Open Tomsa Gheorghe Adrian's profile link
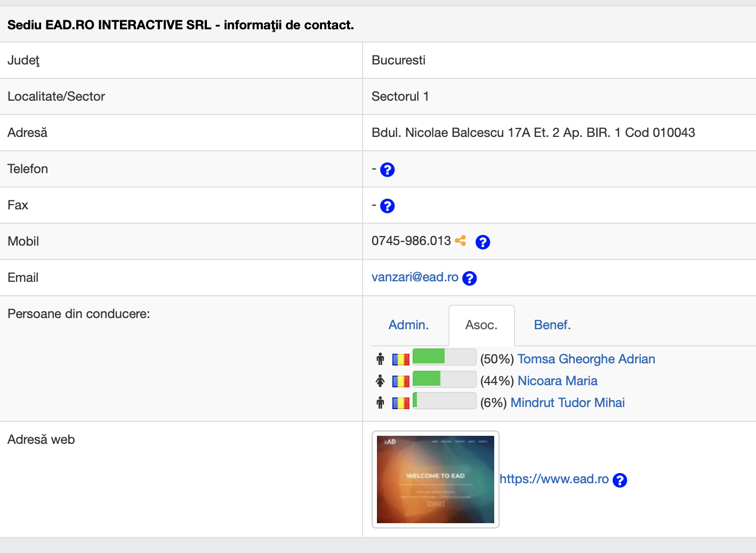This screenshot has height=553, width=756. 586,359
